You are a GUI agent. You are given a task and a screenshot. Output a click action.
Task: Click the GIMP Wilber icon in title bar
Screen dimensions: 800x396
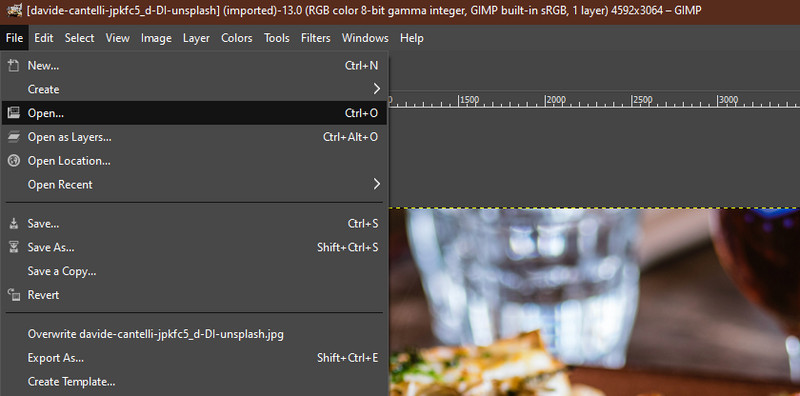coord(12,10)
